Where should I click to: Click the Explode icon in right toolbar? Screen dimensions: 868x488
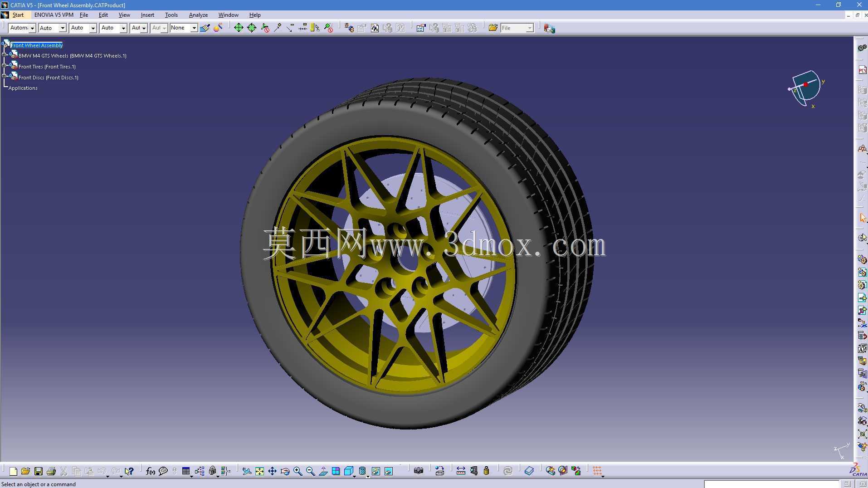coord(862,434)
